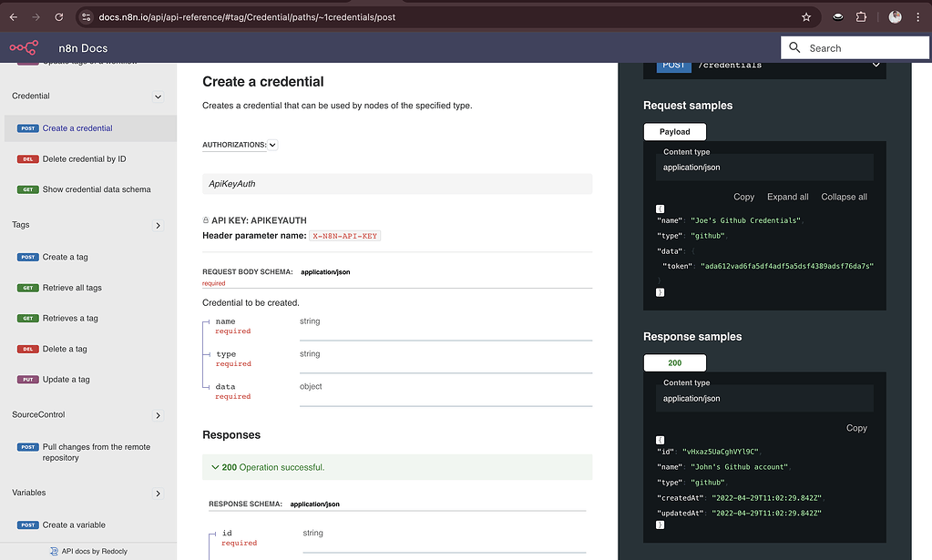Click the "Expand all" button

[787, 197]
